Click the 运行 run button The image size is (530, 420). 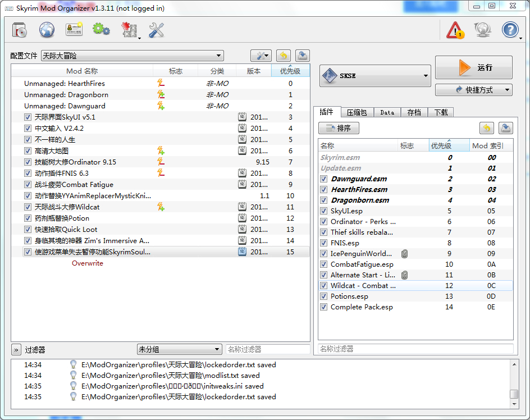click(x=473, y=67)
